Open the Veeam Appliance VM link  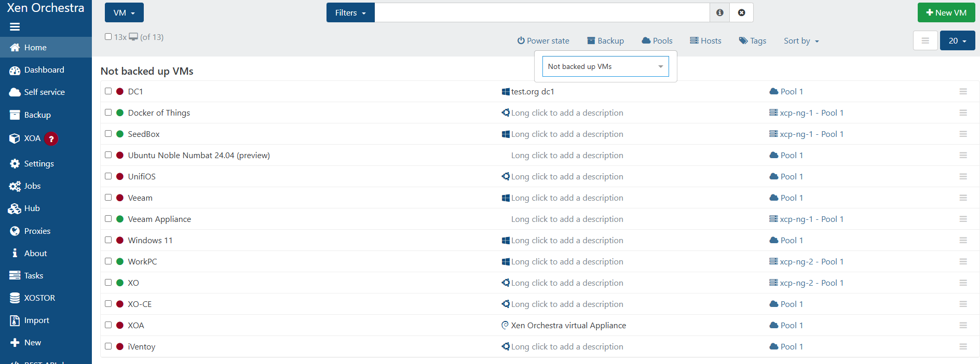click(159, 219)
